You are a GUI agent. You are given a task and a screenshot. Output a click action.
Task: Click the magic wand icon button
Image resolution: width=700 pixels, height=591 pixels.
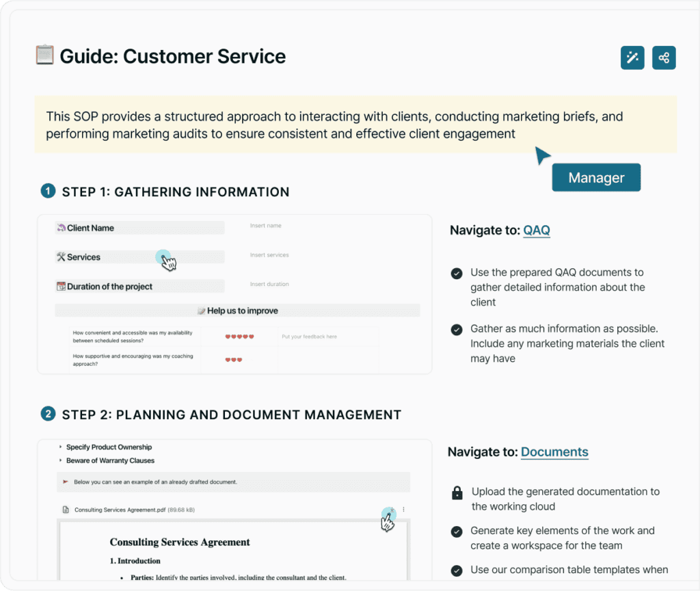coord(632,58)
